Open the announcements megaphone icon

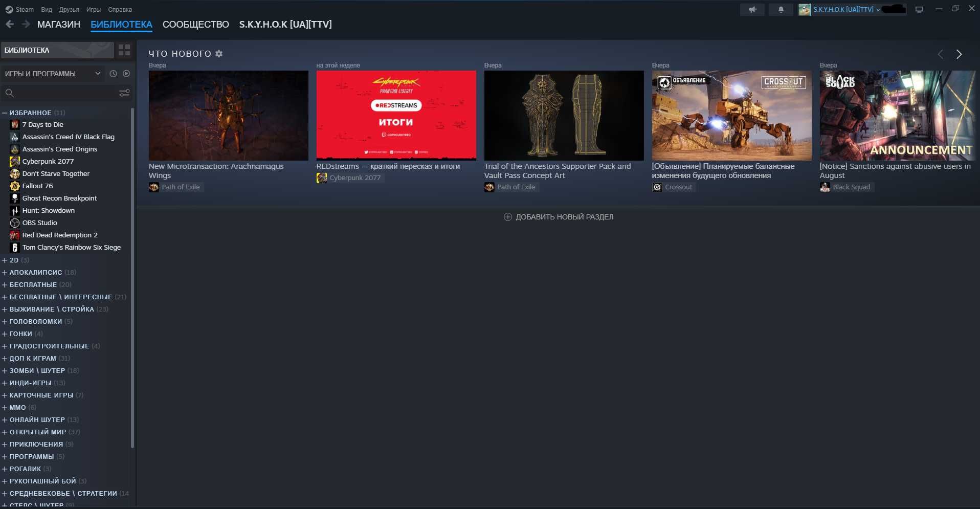[752, 9]
